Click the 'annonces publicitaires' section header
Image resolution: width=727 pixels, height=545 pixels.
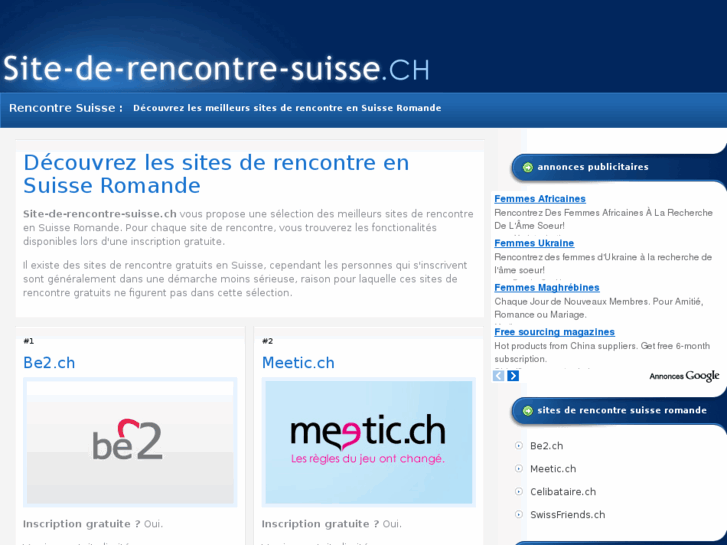(x=593, y=167)
